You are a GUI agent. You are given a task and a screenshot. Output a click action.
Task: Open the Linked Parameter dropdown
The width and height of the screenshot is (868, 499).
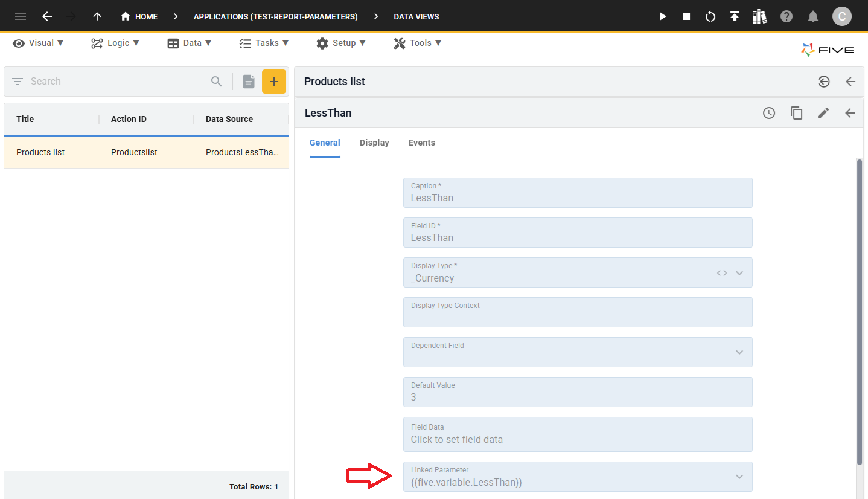(x=739, y=477)
